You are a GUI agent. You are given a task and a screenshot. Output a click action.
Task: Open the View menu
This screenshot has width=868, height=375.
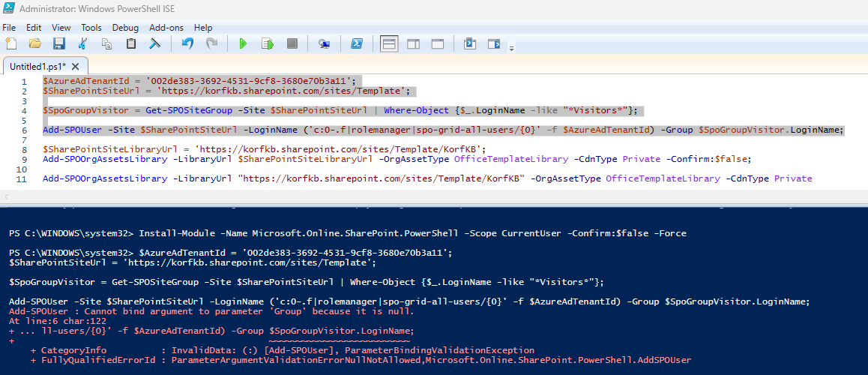coord(61,27)
